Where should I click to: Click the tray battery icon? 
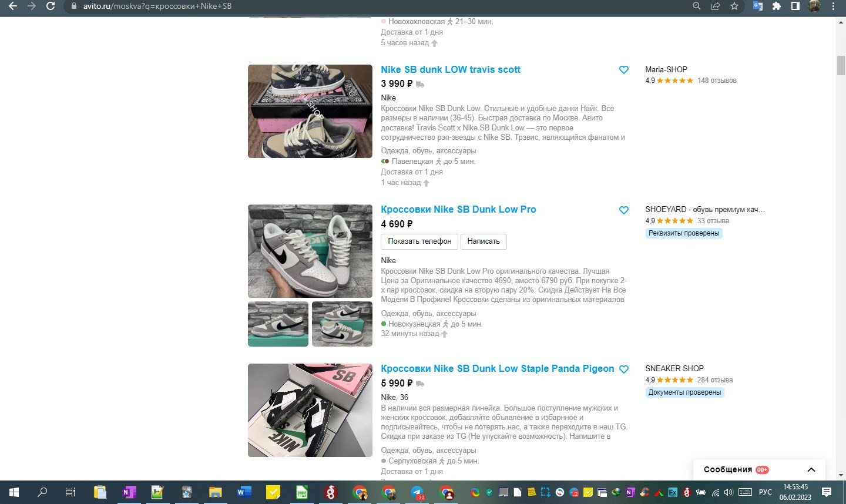click(x=701, y=492)
